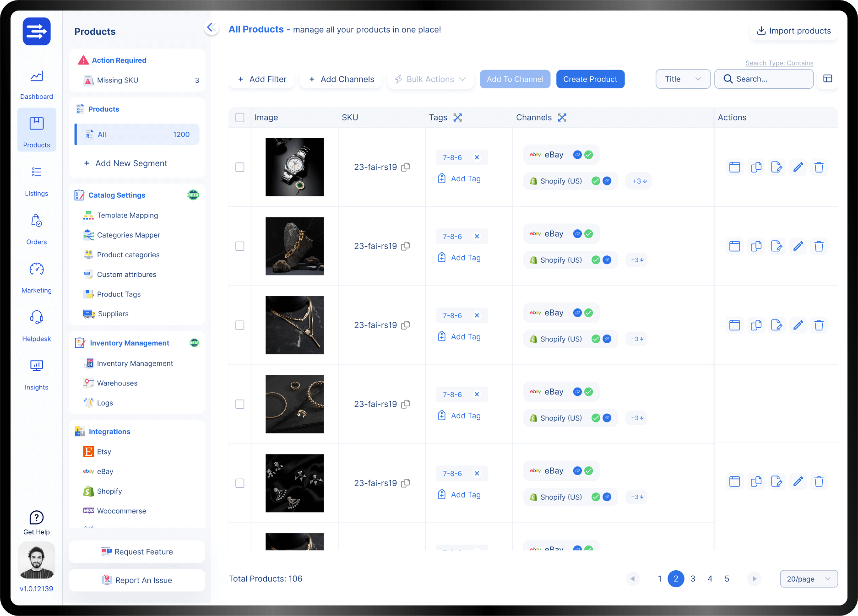Viewport: 858px width, 616px height.
Task: Open the column settings icon beside the search bar
Action: (x=828, y=79)
